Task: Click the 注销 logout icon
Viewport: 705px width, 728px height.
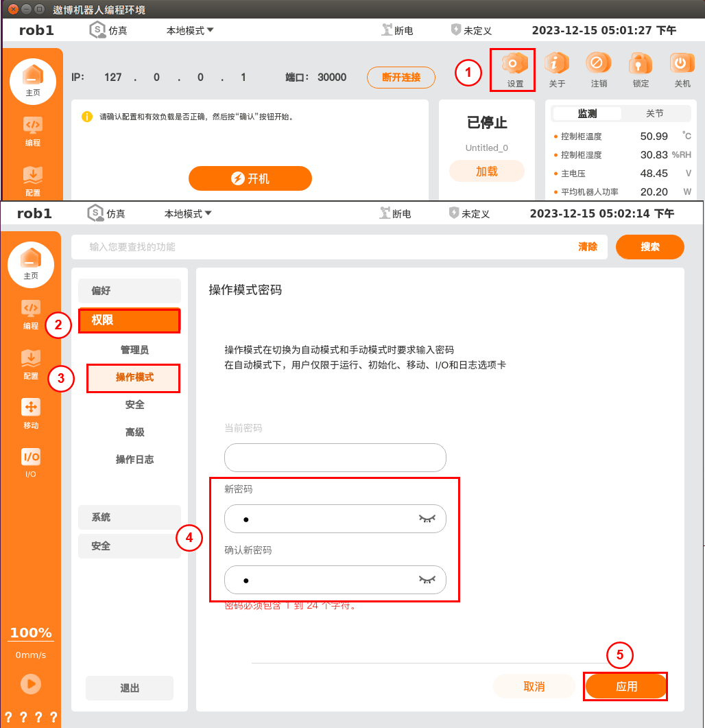Action: coord(598,64)
